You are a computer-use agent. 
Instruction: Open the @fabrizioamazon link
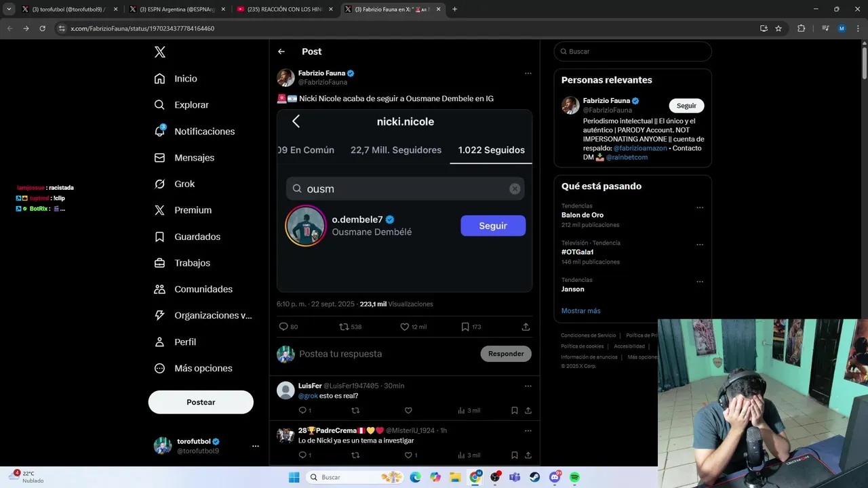coord(640,148)
